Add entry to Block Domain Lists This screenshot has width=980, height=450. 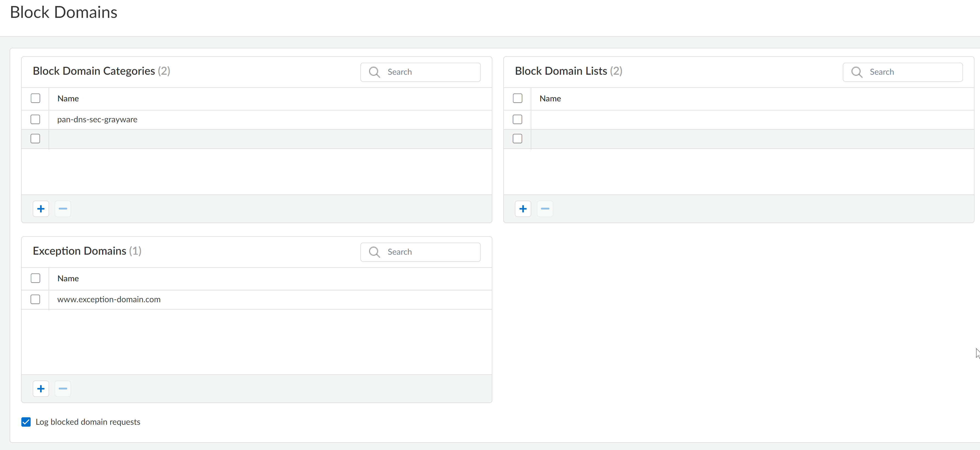pos(523,209)
